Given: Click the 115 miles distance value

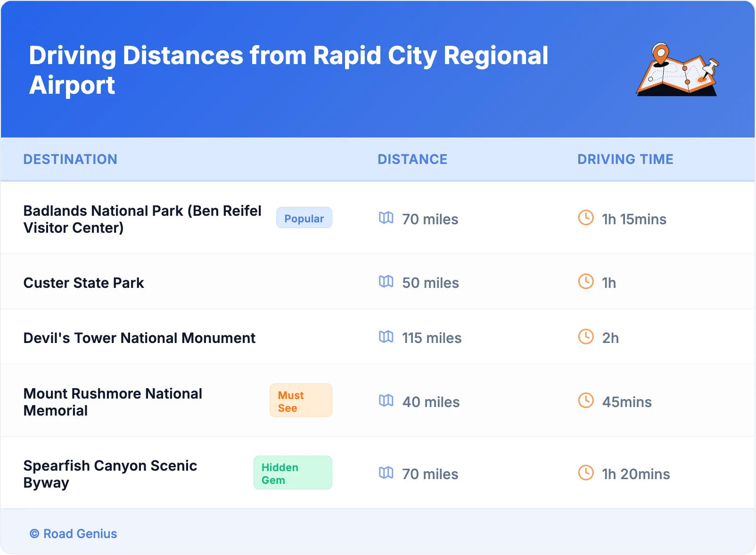Looking at the screenshot, I should click(x=432, y=338).
